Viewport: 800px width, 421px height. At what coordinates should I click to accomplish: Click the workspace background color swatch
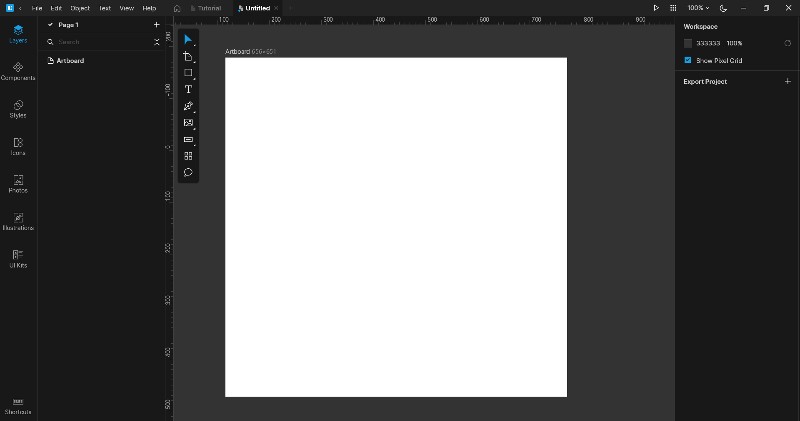(x=688, y=43)
